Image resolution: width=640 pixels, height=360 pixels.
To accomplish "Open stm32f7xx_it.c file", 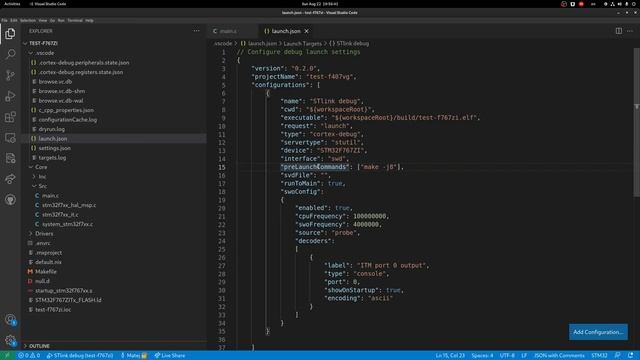I will [x=60, y=215].
